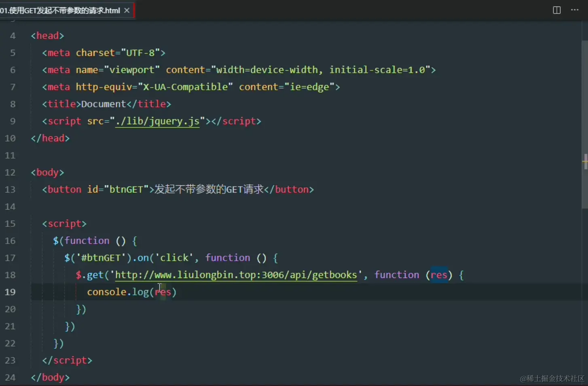The image size is (588, 386).
Task: Click the opening head tag on line 4
Action: [x=47, y=36]
